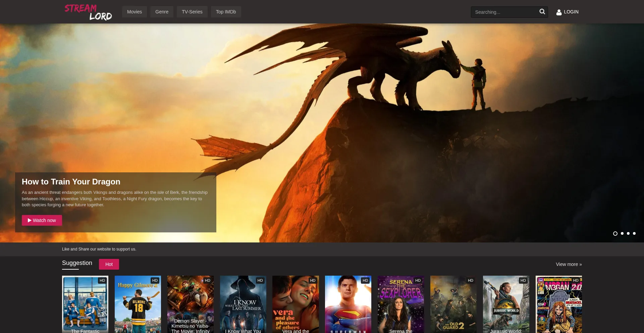Open The Old Guard 2 poster
Image resolution: width=644 pixels, height=333 pixels.
click(453, 304)
